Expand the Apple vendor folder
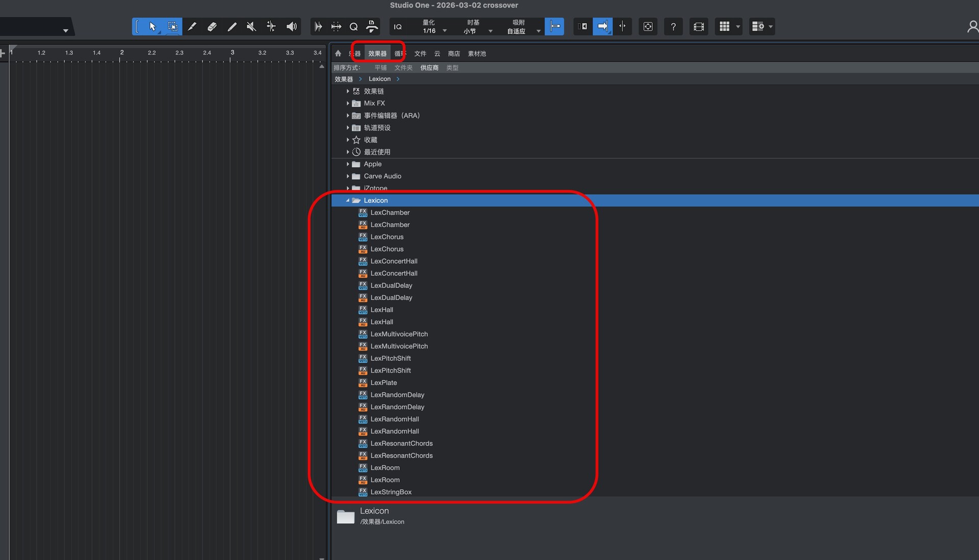 click(348, 164)
